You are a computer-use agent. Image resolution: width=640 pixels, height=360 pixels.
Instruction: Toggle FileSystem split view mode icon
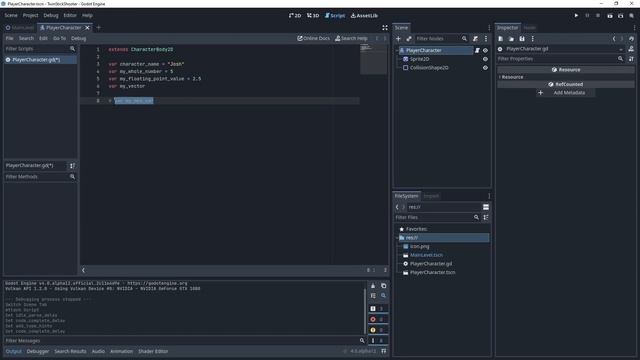click(486, 207)
